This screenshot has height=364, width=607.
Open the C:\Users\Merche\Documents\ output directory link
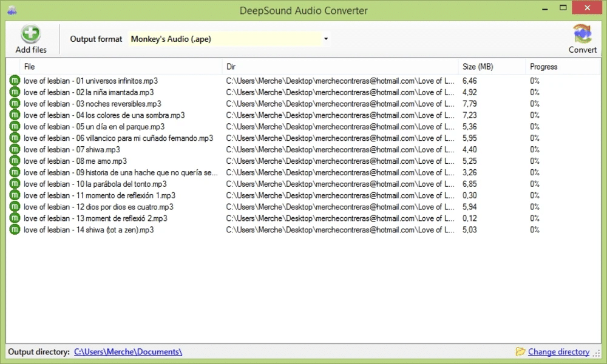127,351
